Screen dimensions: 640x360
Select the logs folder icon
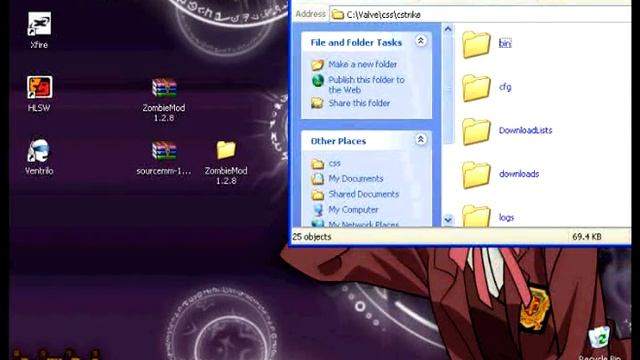[476, 216]
